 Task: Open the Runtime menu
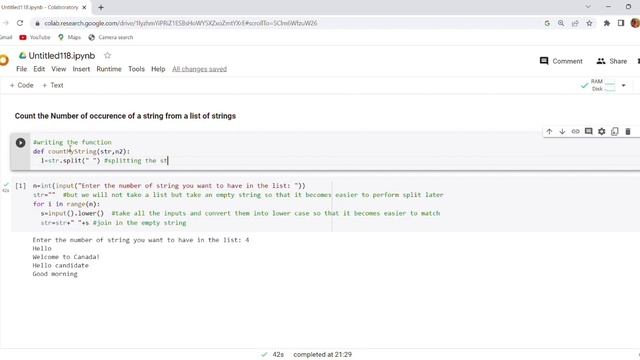pos(109,69)
